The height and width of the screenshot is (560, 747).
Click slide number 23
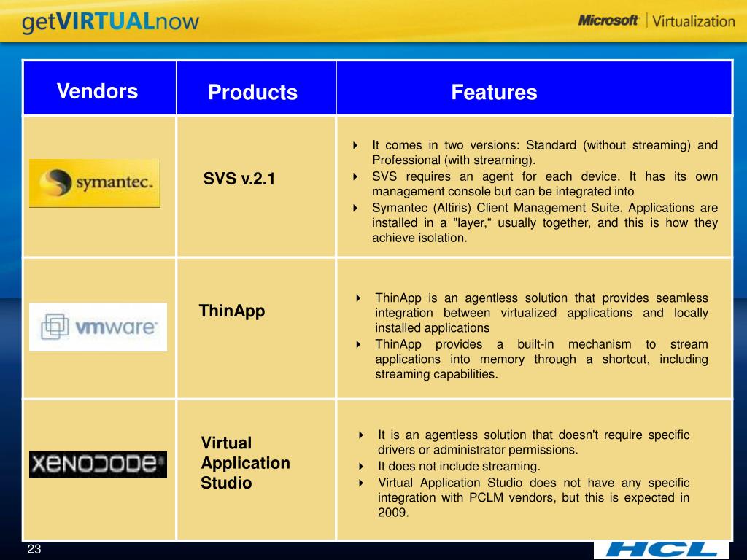coord(34,548)
